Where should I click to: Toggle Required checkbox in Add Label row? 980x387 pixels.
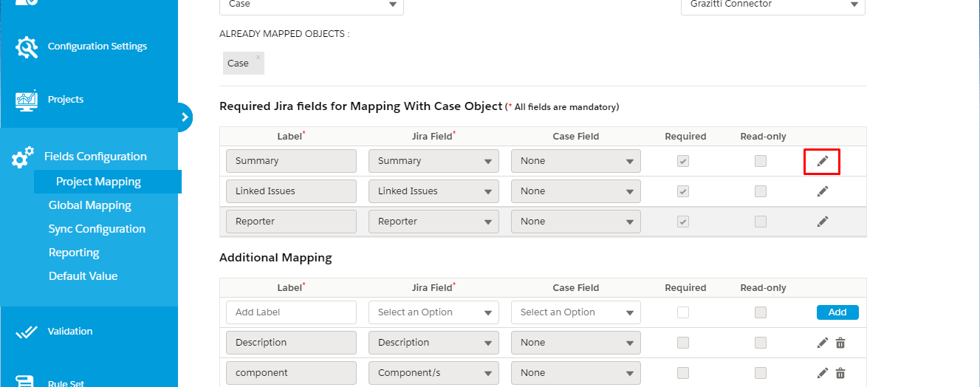683,312
